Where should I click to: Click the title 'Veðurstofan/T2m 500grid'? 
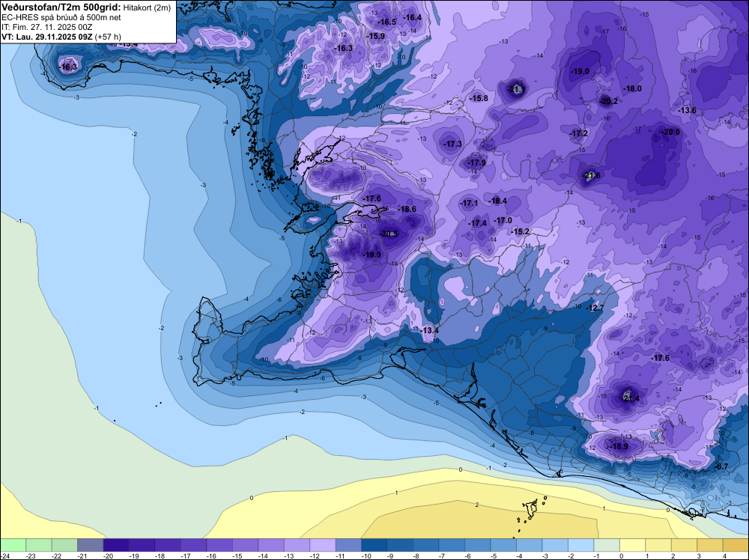[60, 7]
